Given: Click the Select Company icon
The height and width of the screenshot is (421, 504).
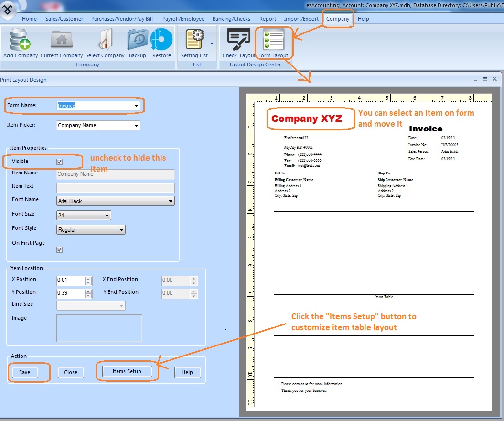Looking at the screenshot, I should 105,41.
